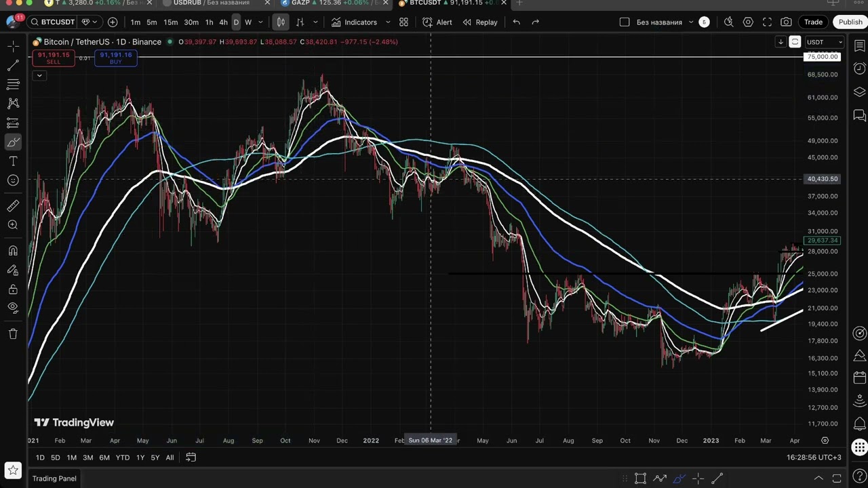868x488 pixels.
Task: Take a chart snapshot with camera icon
Action: coord(786,22)
